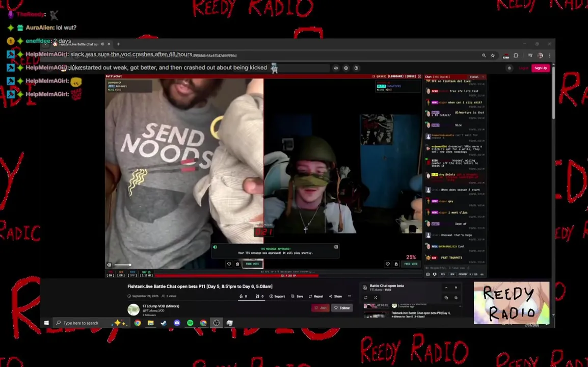
Task: Open the FTLdump VOD (Mirrors) channel avatar
Action: tap(133, 309)
